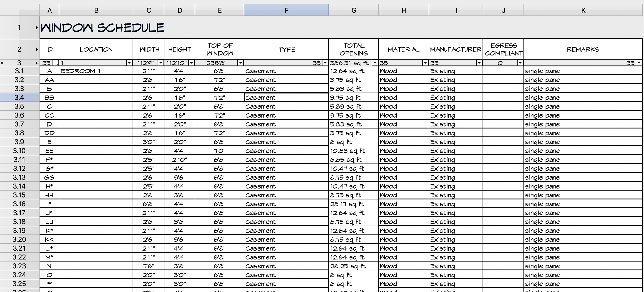Expand the disclosure triangle on row 1

click(x=37, y=28)
